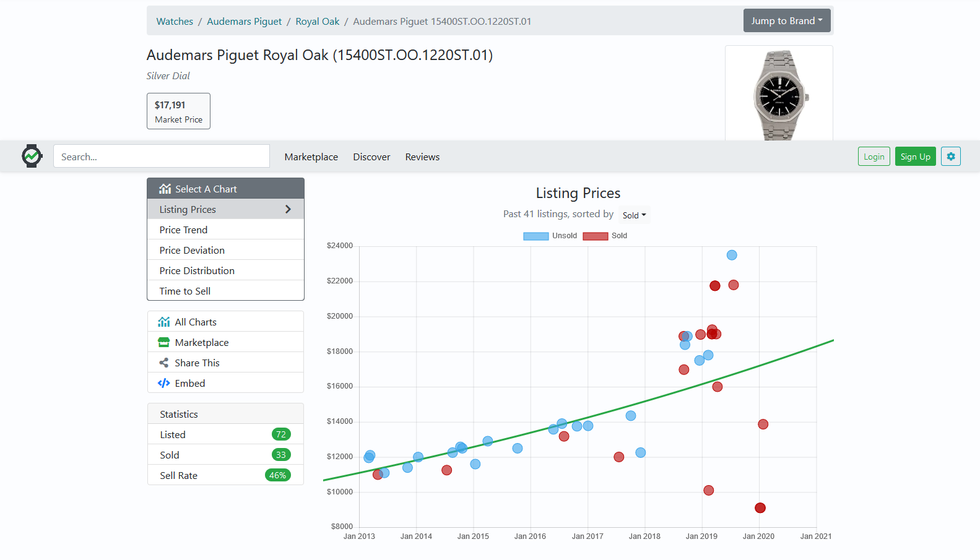Open the Marketplace nav item

(x=311, y=157)
